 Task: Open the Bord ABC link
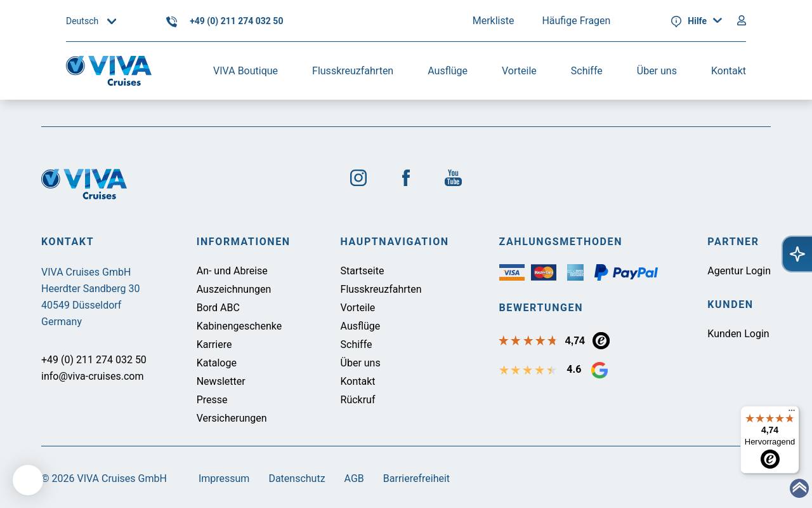(x=218, y=308)
